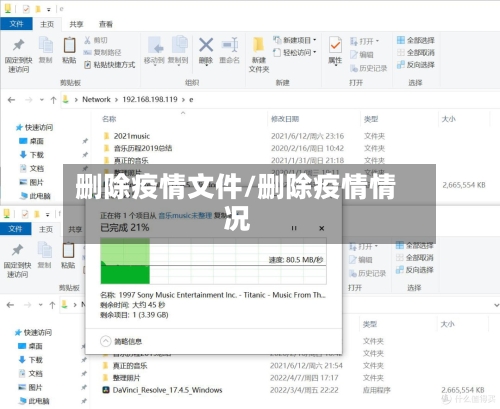The image size is (500, 409).
Task: Select the 音乐历程2019总结 folder in top window
Action: click(143, 148)
